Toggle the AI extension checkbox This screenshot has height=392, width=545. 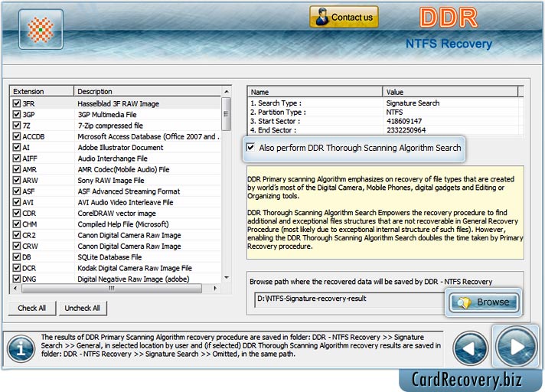(16, 147)
